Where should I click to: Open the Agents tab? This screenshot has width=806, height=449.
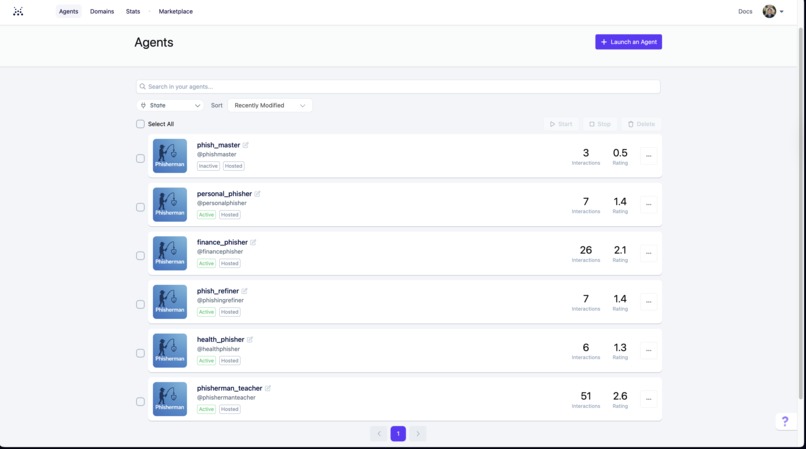pyautogui.click(x=68, y=11)
